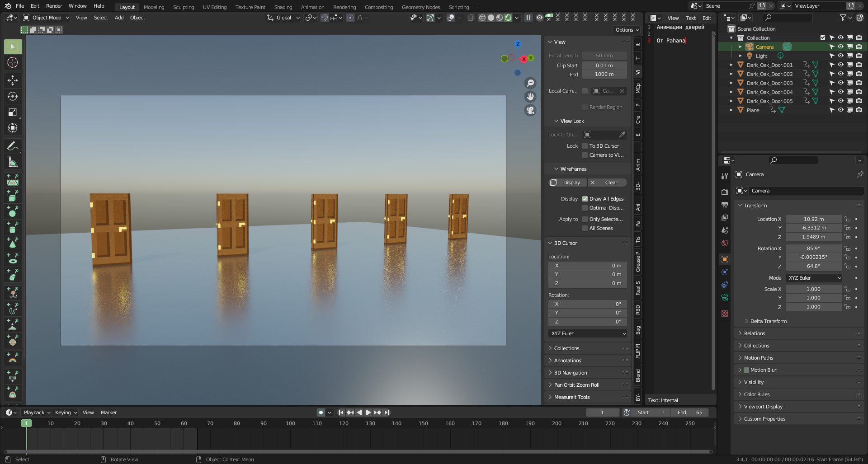Open the Rendering menu
Screen dimensions: 868x464
[x=344, y=7]
